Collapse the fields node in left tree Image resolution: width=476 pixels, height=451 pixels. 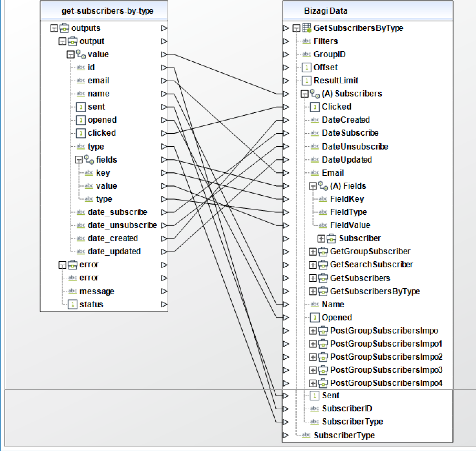(x=79, y=160)
